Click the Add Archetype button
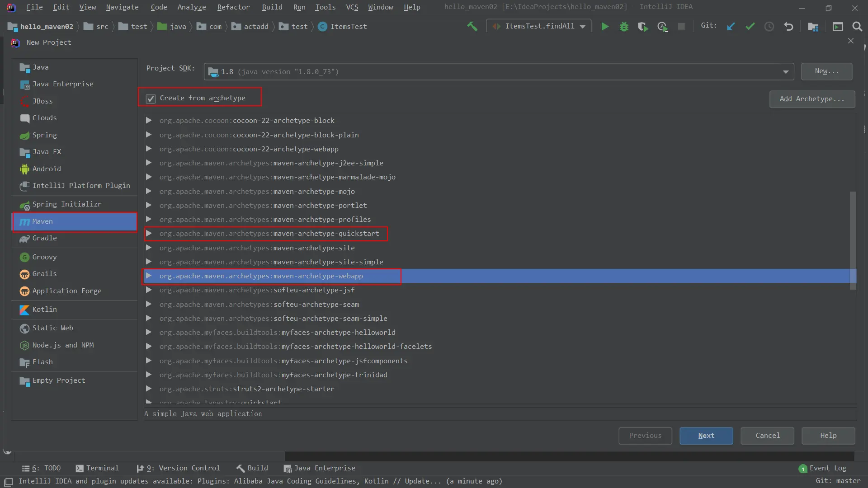 click(811, 99)
